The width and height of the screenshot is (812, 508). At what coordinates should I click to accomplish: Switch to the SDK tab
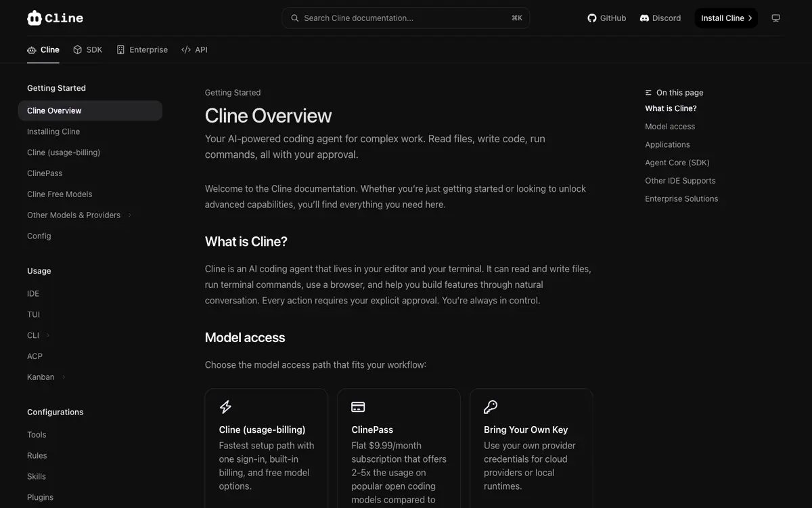click(x=88, y=50)
